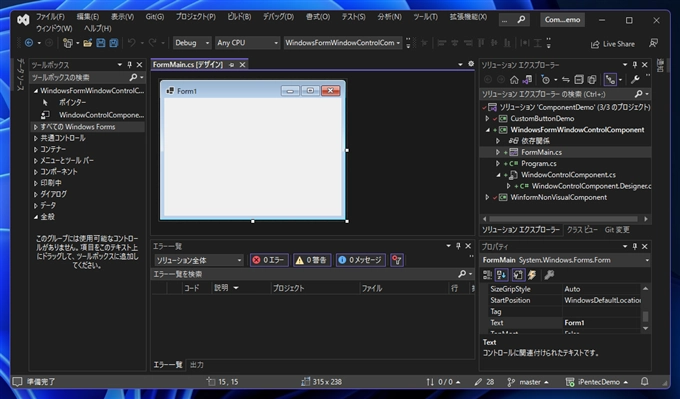The width and height of the screenshot is (680, 399).
Task: Click the Properties grid vertical scrollbar thumb
Action: [645, 317]
